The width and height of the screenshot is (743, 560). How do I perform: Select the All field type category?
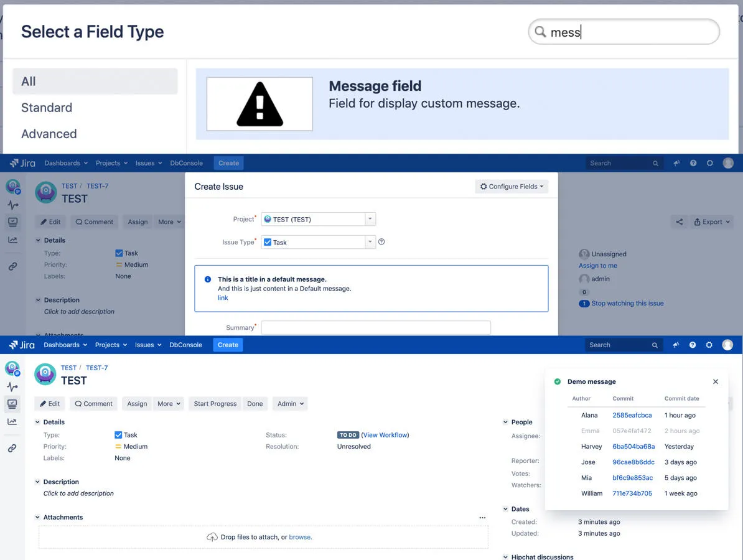pyautogui.click(x=95, y=81)
